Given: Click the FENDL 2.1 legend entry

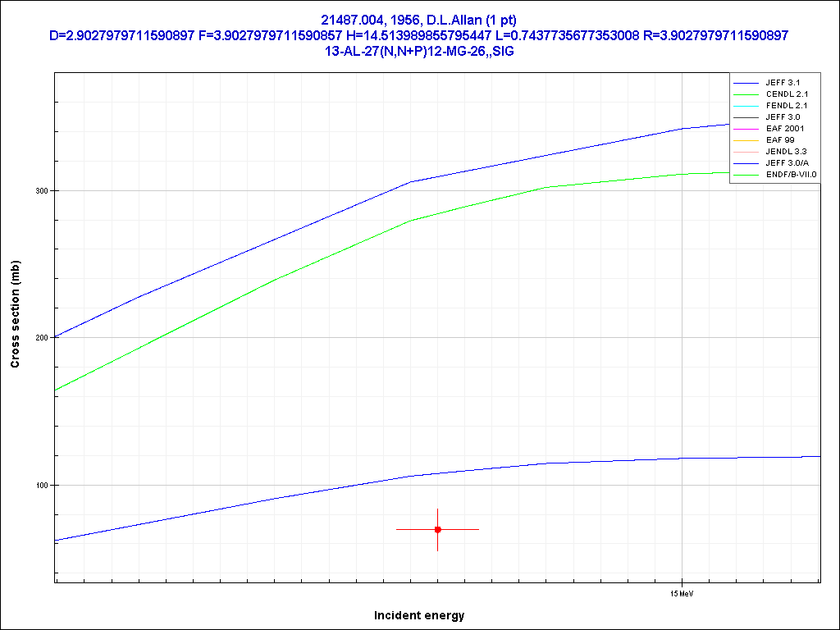Looking at the screenshot, I should click(x=784, y=106).
